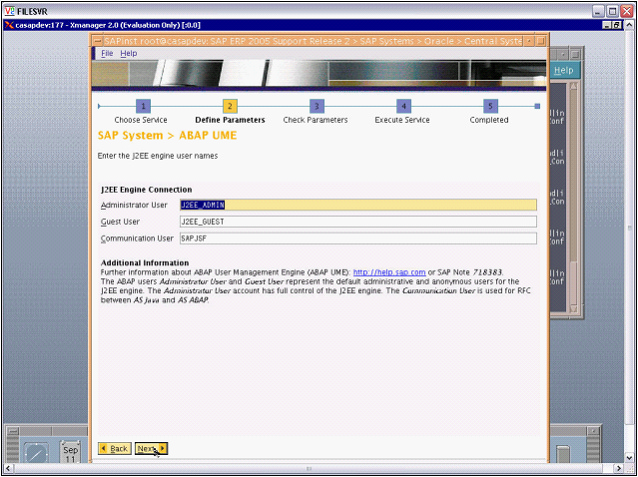Click step 3 Check Parameters icon

pyautogui.click(x=316, y=106)
